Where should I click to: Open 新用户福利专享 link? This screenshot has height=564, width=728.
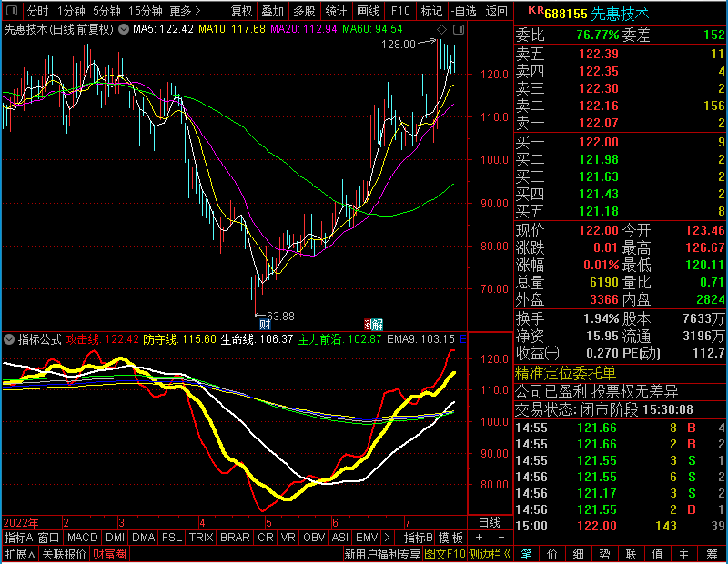coord(382,554)
